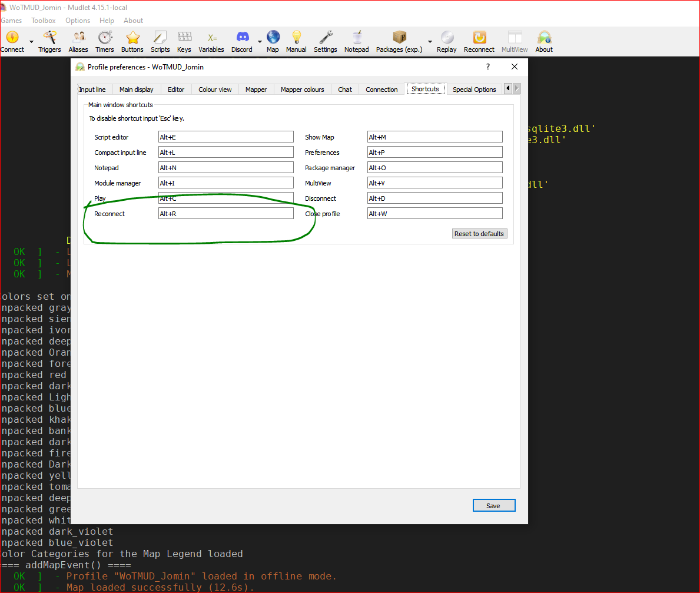Switch to the Connection tab
700x593 pixels.
(x=381, y=90)
